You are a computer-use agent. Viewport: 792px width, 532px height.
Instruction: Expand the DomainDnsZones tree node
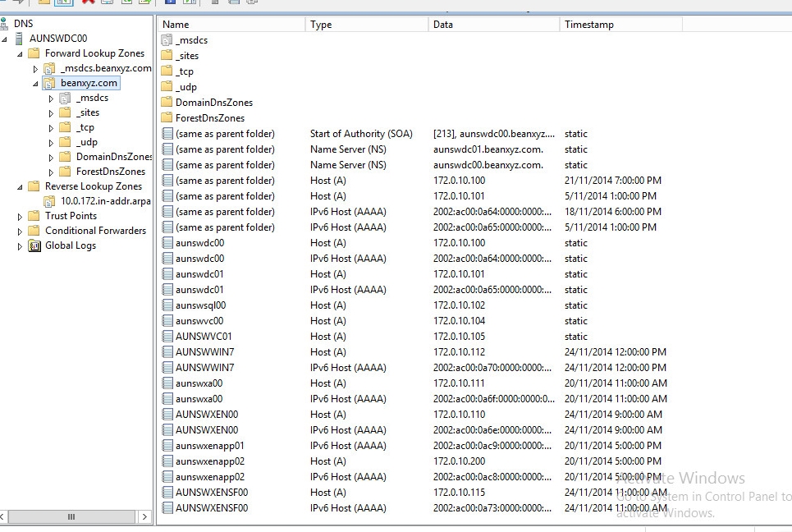[x=51, y=158]
